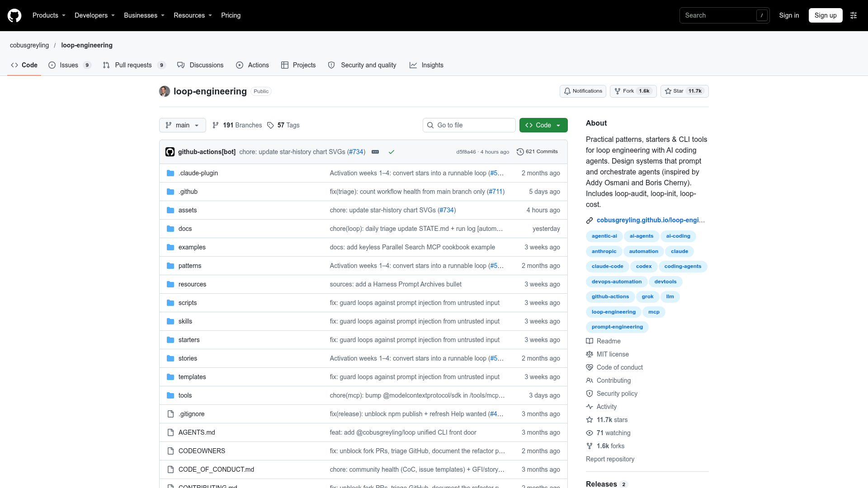Click the Sign up button
This screenshot has width=868, height=488.
pos(826,15)
